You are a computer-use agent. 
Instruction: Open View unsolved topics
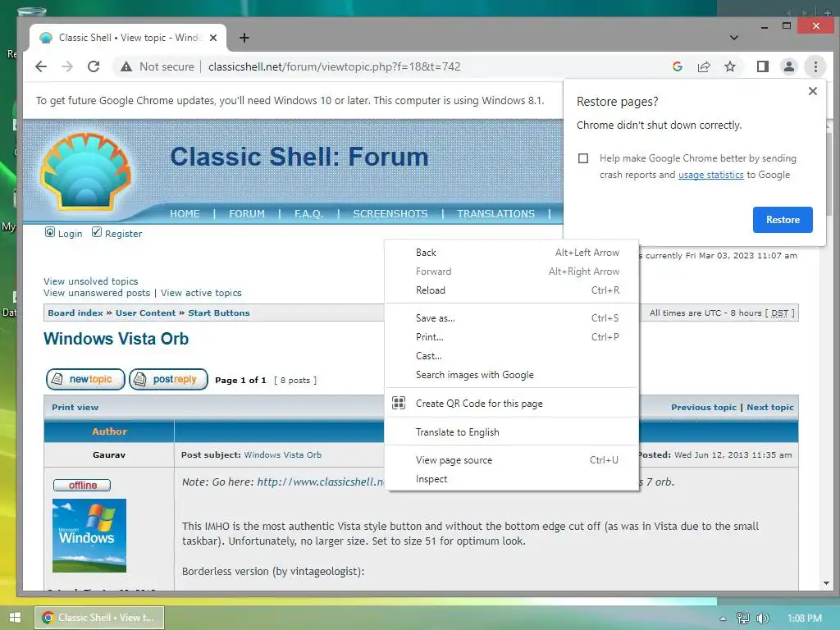point(90,281)
